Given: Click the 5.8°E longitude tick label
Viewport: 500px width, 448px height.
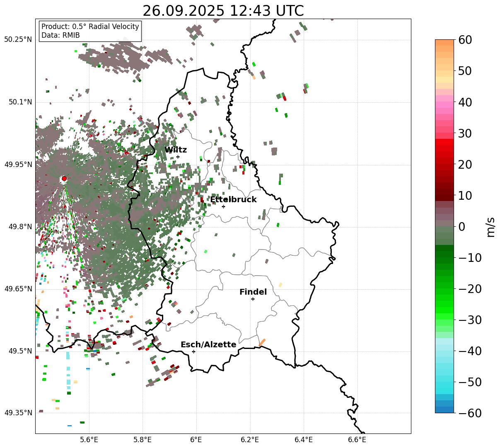Looking at the screenshot, I should tap(143, 440).
